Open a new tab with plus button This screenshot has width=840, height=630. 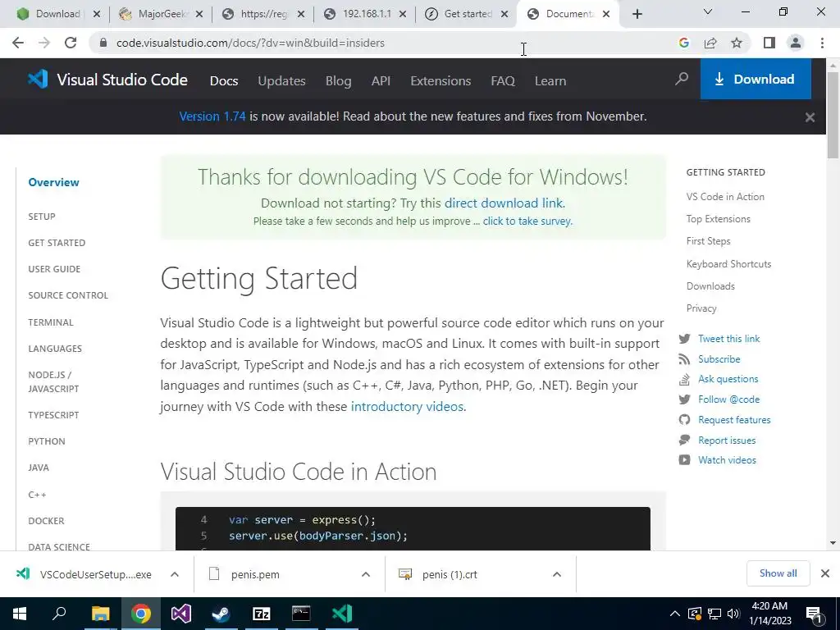(637, 15)
